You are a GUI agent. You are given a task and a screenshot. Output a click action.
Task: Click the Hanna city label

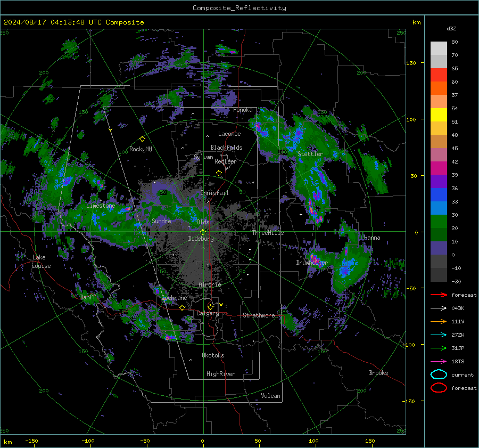(x=372, y=238)
